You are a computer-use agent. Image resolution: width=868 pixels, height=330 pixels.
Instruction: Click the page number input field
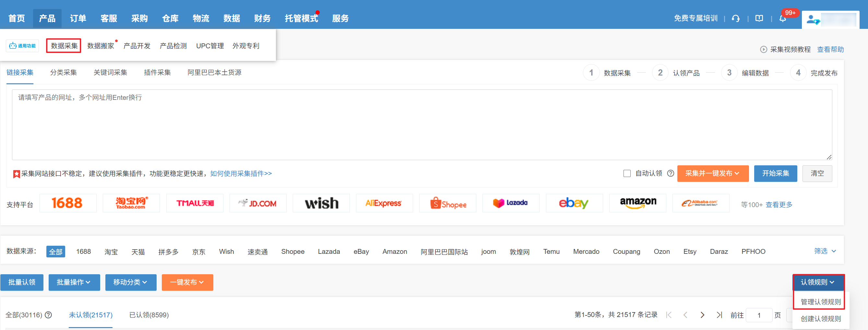759,315
